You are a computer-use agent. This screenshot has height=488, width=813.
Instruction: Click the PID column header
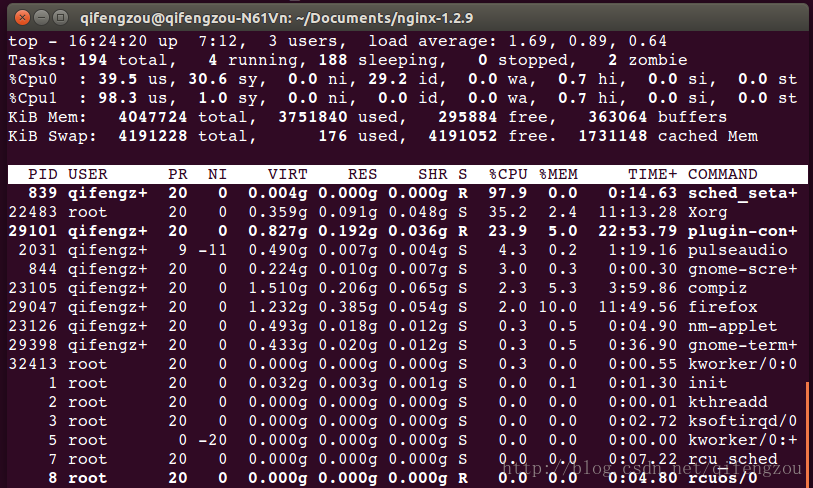point(43,174)
